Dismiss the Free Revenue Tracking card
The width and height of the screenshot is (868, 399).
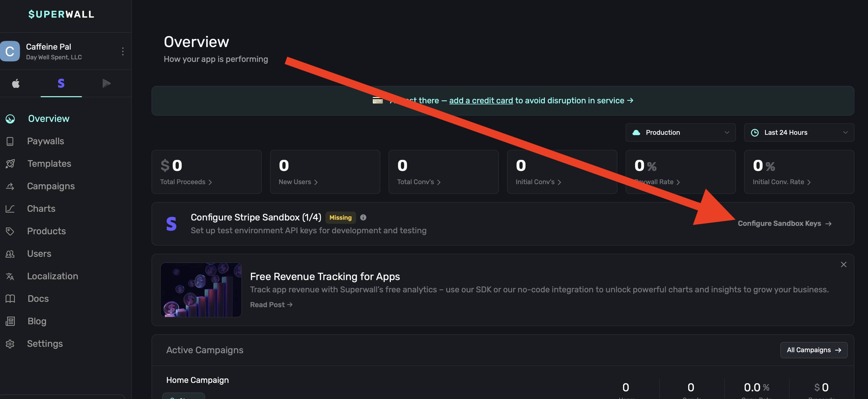pos(843,264)
